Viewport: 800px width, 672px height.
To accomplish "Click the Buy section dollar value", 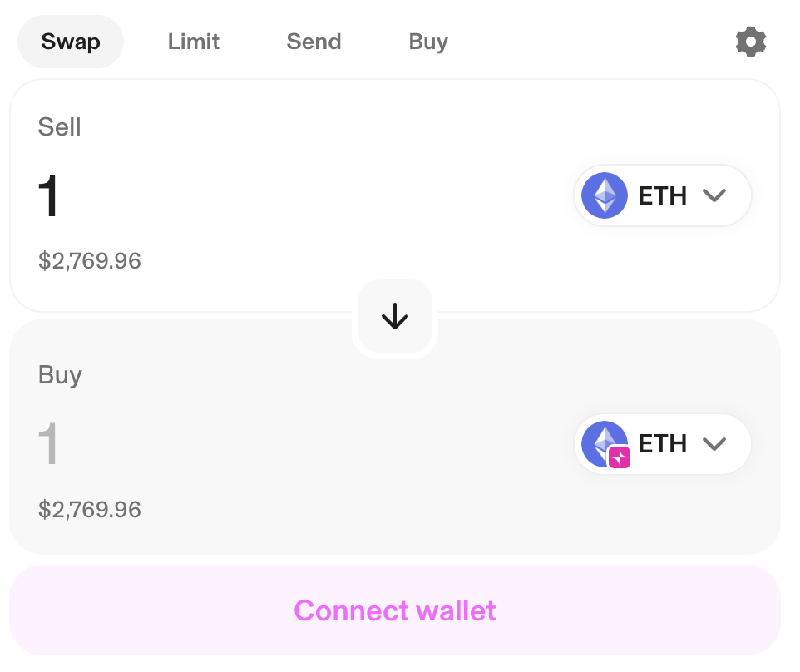I will pyautogui.click(x=90, y=509).
